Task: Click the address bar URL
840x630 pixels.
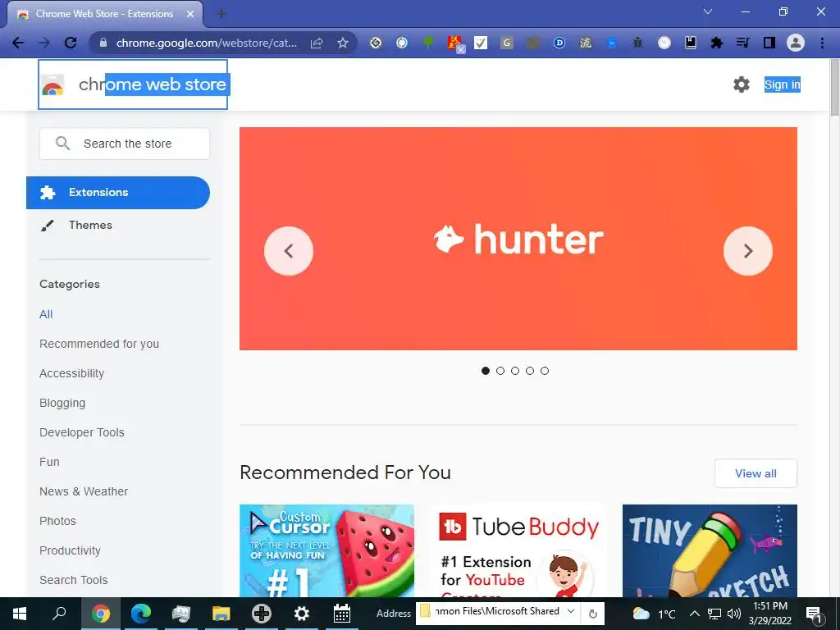Action: coord(206,43)
